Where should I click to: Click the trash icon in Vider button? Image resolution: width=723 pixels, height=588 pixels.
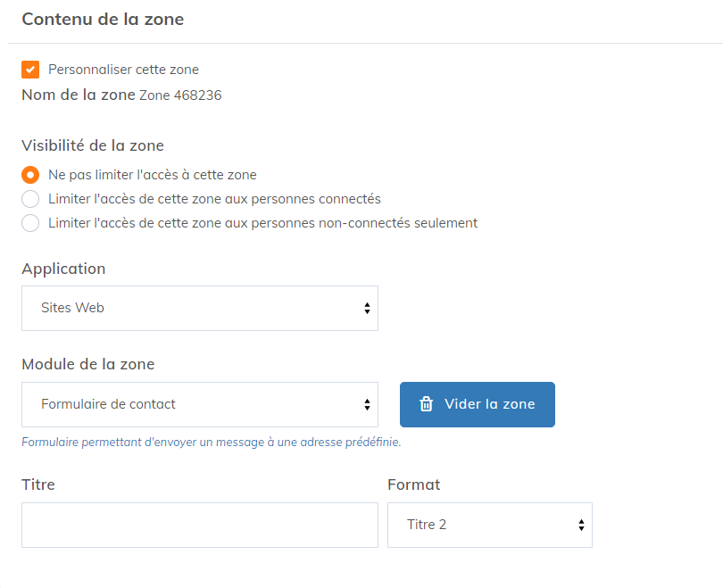click(427, 404)
